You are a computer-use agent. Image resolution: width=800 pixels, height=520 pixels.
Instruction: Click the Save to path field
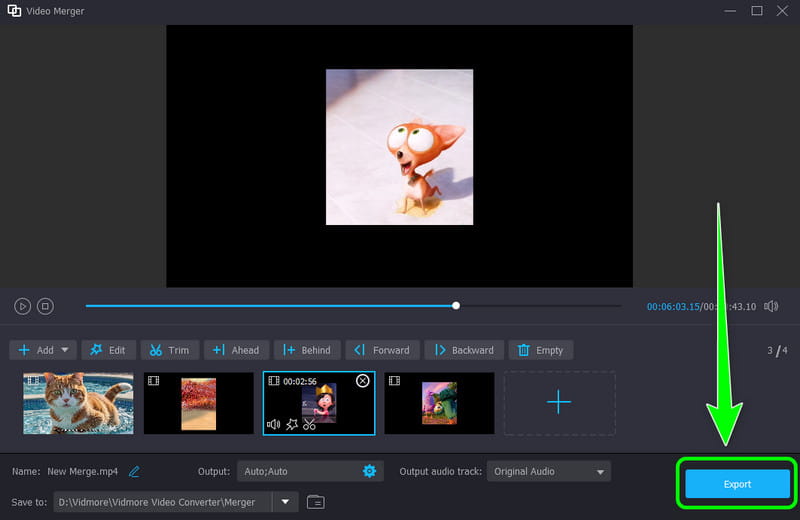(163, 502)
